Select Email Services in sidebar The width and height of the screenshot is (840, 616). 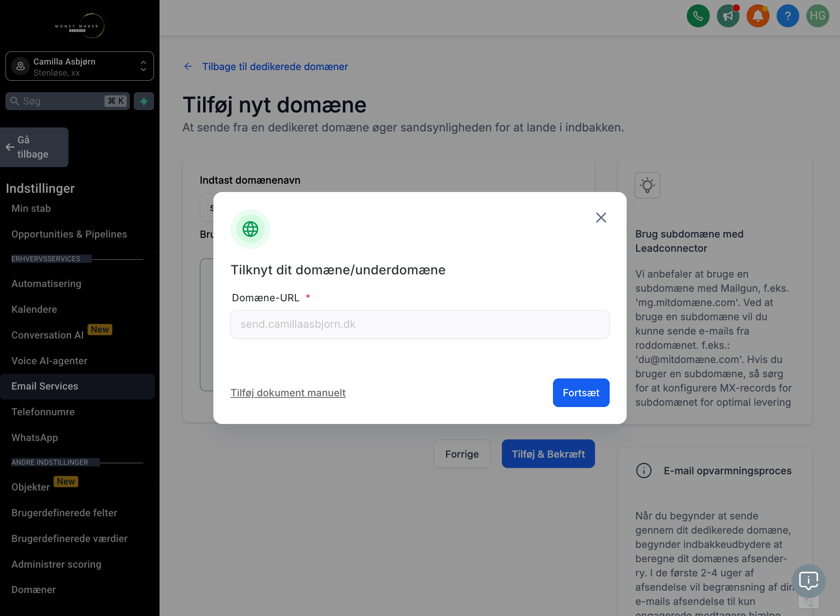tap(77, 386)
